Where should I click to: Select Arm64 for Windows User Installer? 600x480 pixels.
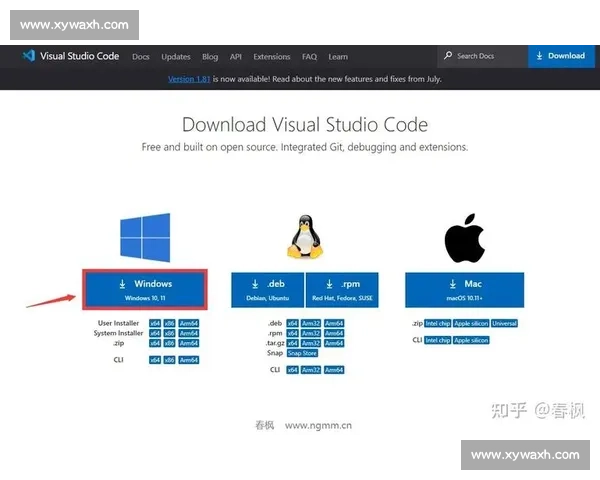[x=189, y=323]
